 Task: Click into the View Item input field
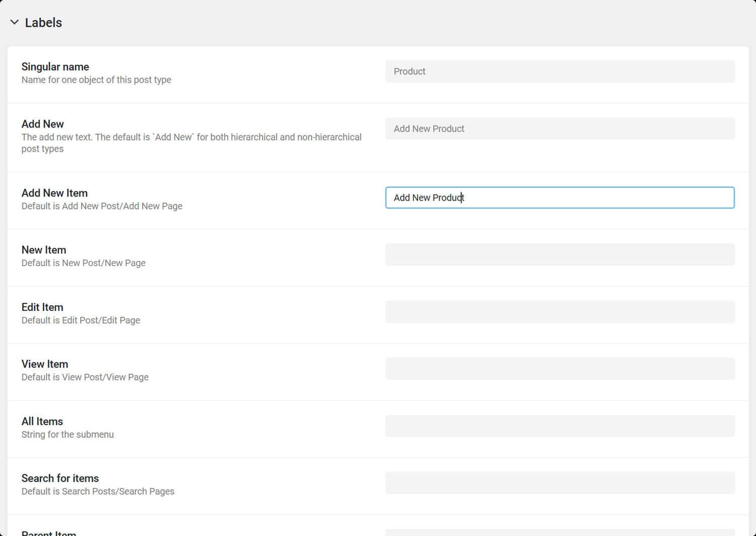(560, 369)
